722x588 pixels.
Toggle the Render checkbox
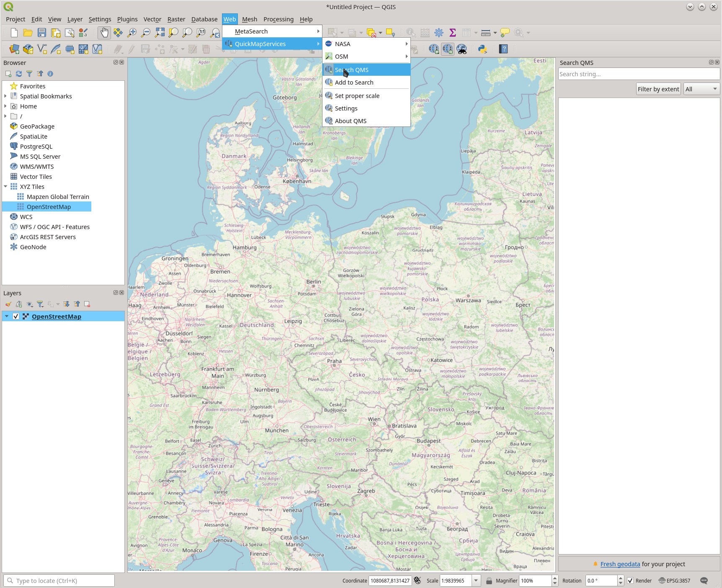tap(630, 580)
